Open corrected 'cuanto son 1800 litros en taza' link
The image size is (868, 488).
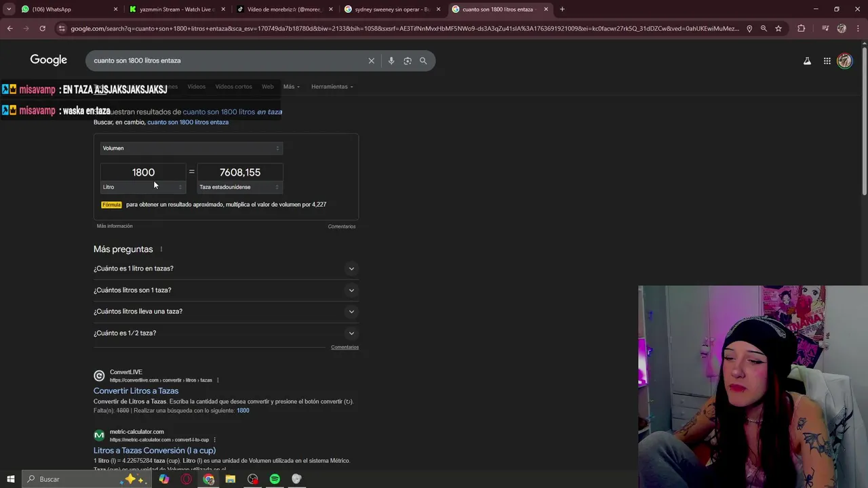point(232,112)
